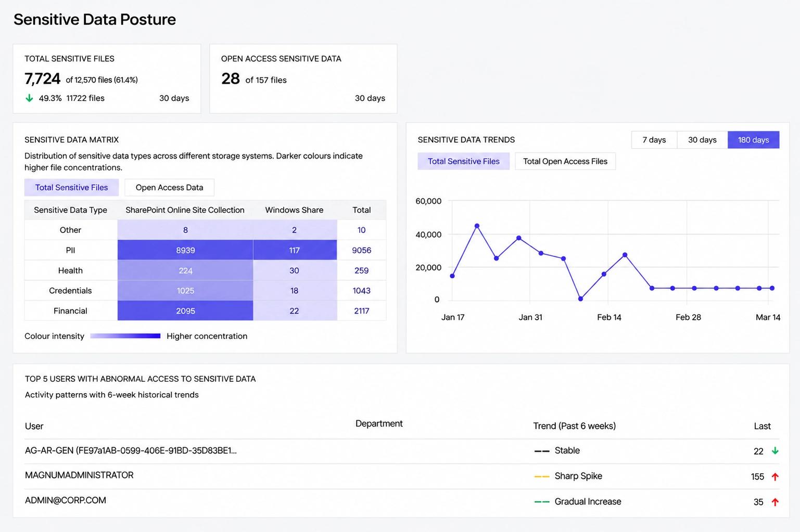The image size is (800, 532).
Task: Click the Sensitive Data Type column header
Action: click(x=70, y=210)
